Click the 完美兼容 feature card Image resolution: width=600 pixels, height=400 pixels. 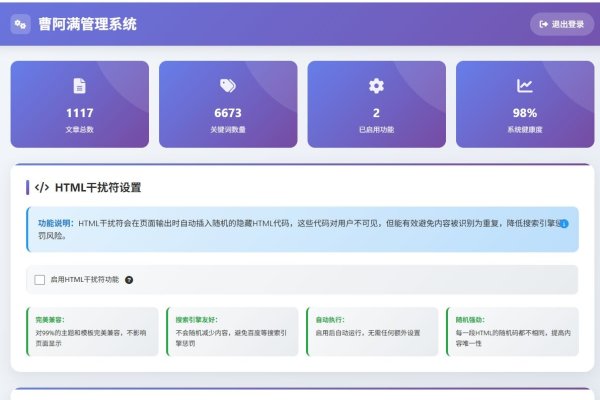(92, 331)
